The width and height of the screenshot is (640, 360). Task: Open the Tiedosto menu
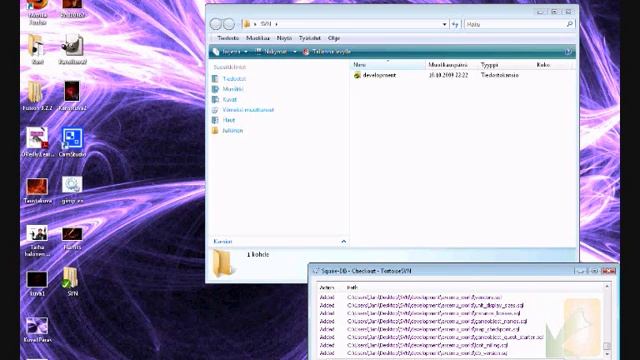[228, 38]
